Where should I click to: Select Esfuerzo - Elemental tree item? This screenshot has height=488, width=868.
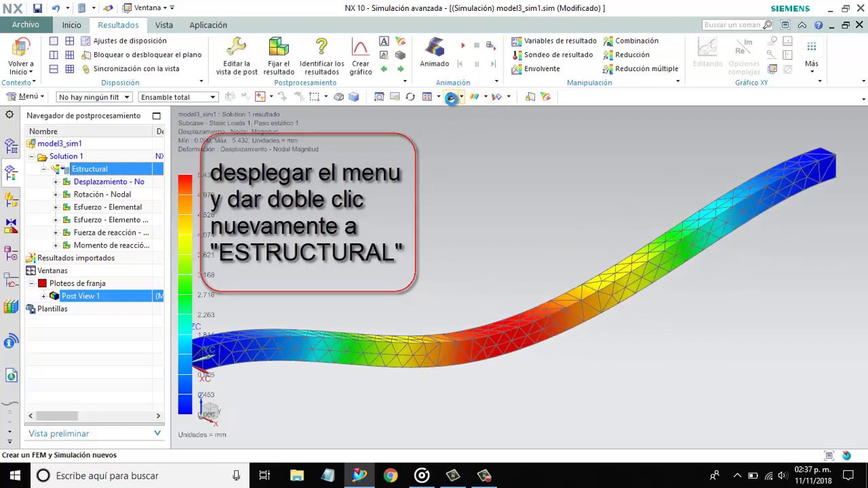point(108,207)
